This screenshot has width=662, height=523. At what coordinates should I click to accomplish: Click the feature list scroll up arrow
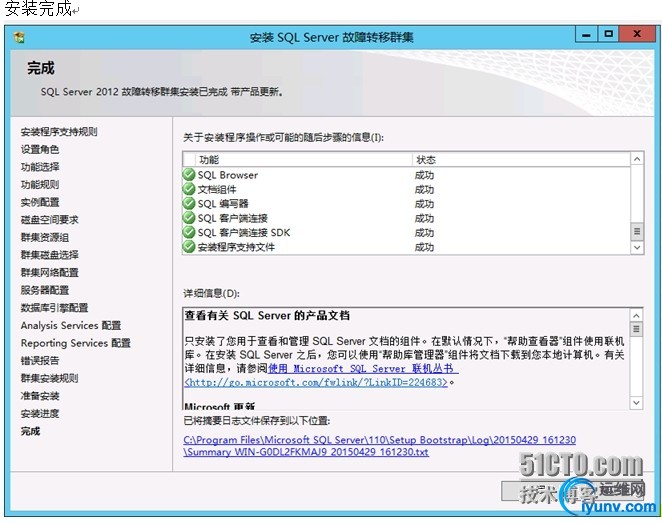pos(637,159)
